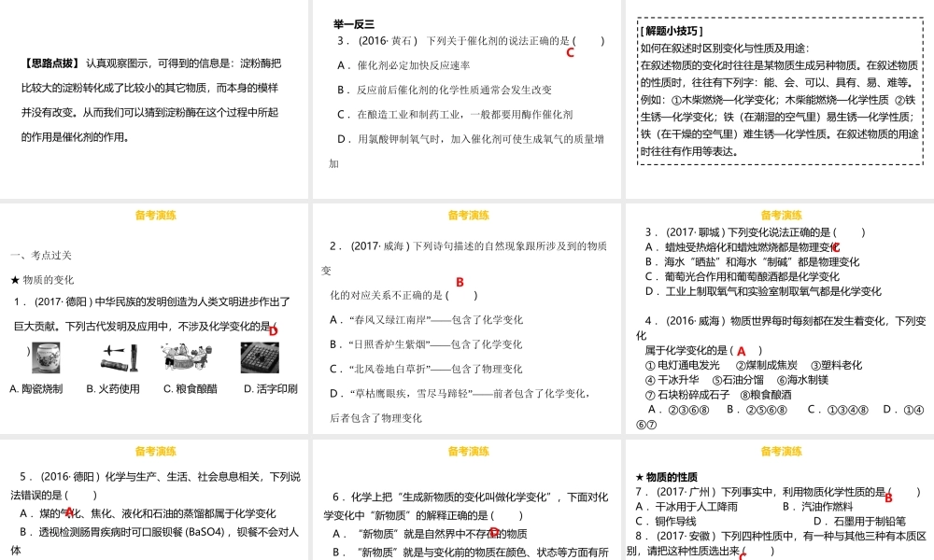Select option B. 海水"晒盐"和海水"制碱"
This screenshot has height=560, width=934.
(x=752, y=262)
